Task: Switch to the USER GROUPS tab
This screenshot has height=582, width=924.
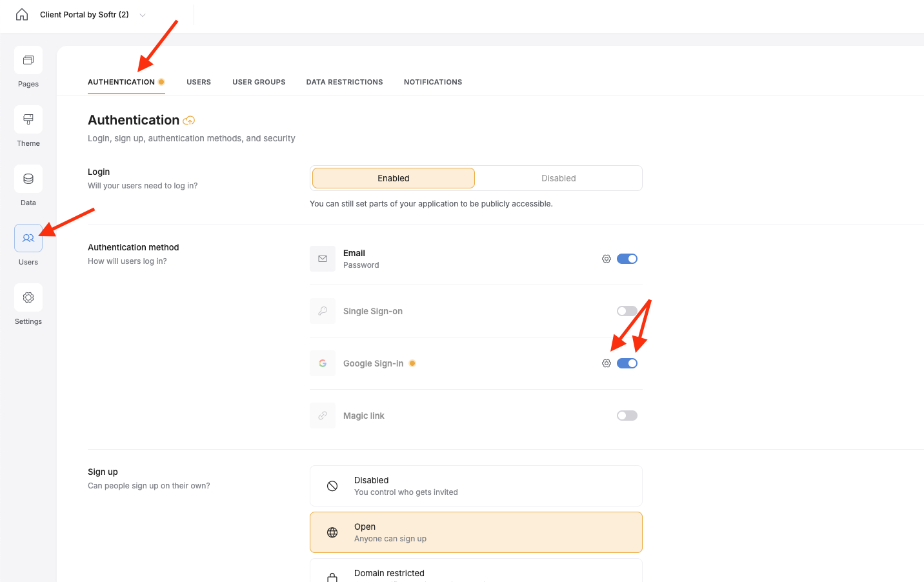Action: [259, 82]
